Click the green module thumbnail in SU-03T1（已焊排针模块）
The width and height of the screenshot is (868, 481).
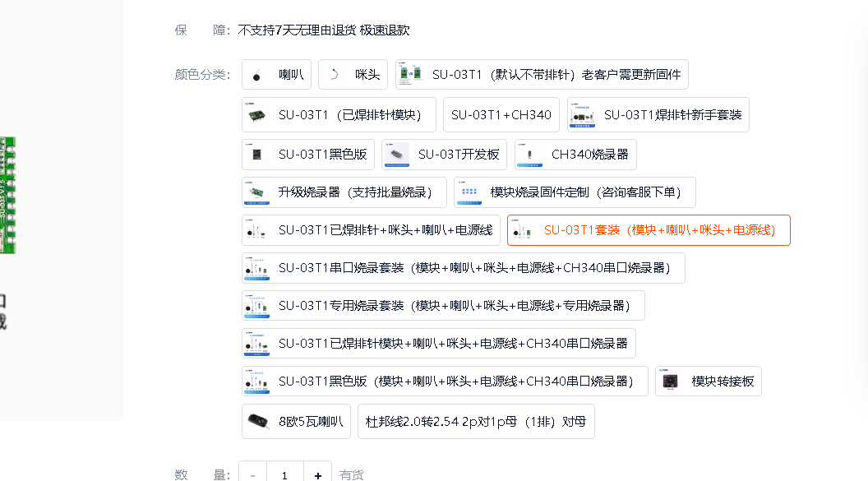257,114
